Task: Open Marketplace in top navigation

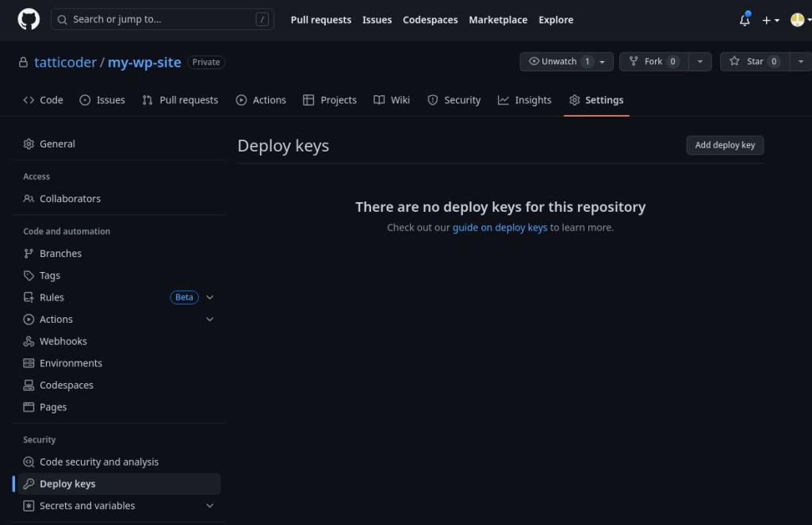Action: pos(498,20)
